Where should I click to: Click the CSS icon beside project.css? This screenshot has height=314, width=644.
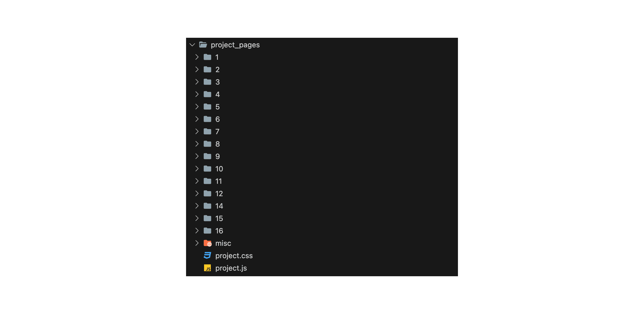(207, 255)
